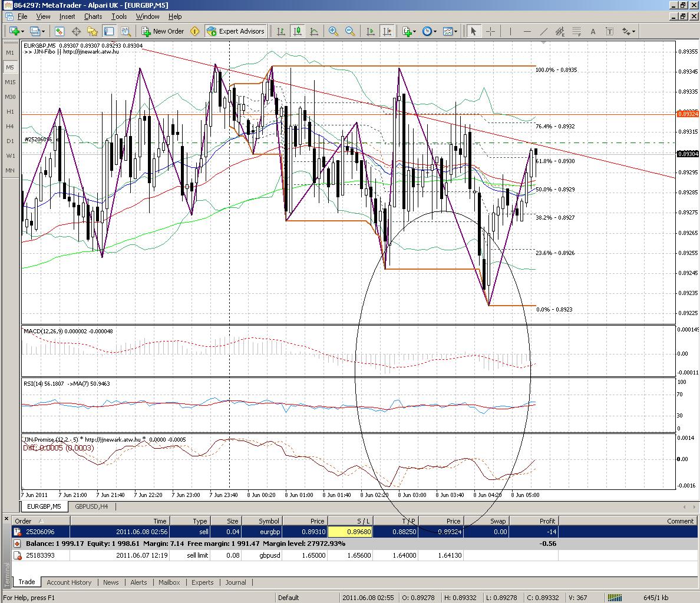Select the Crosshair tool
Viewport: 700px width, 603px height.
[x=491, y=31]
